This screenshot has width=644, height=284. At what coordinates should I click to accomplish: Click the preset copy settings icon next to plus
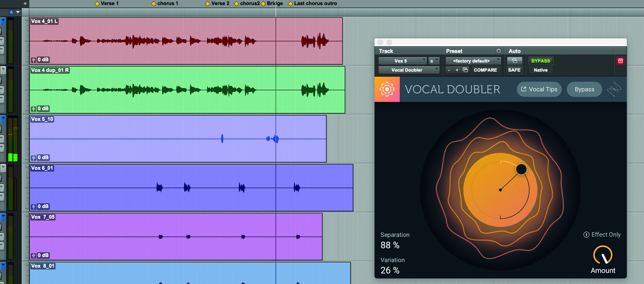pos(465,70)
